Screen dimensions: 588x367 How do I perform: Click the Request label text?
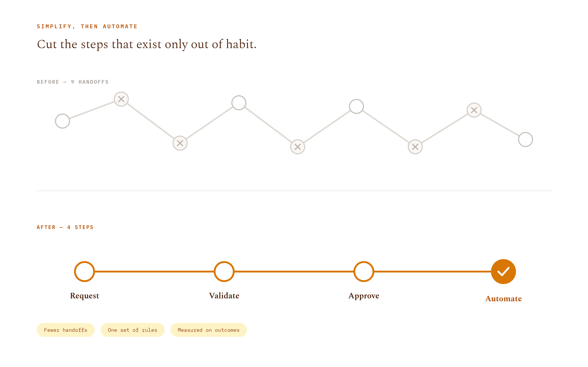coord(84,296)
